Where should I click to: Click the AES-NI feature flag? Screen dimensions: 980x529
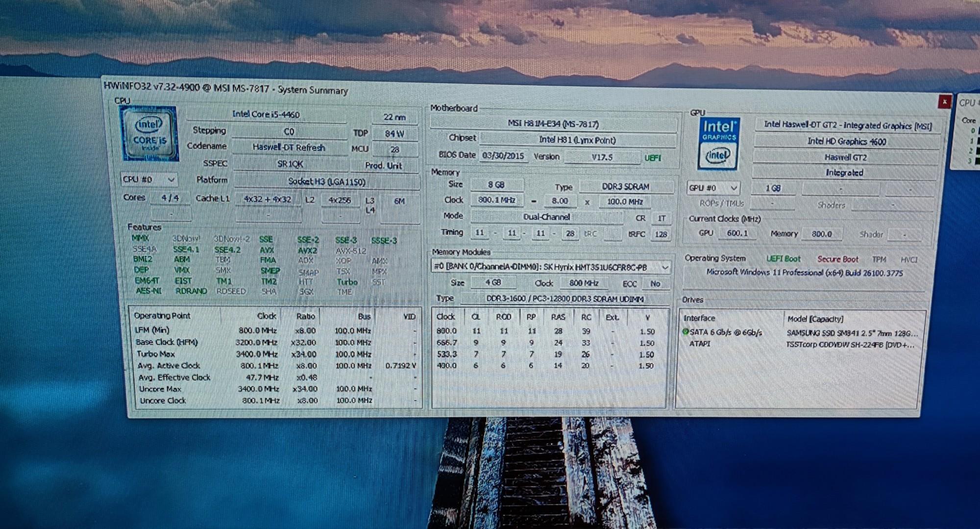coord(148,291)
